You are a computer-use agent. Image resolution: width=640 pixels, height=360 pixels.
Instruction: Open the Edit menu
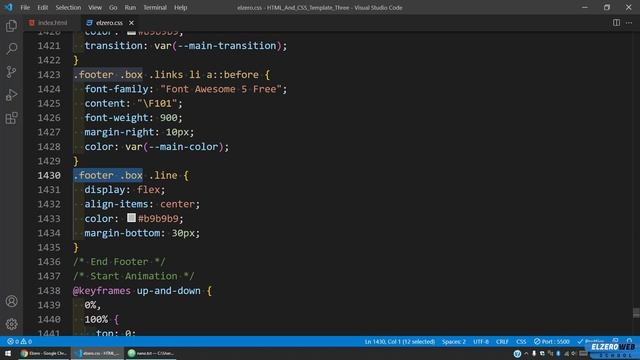[x=42, y=7]
